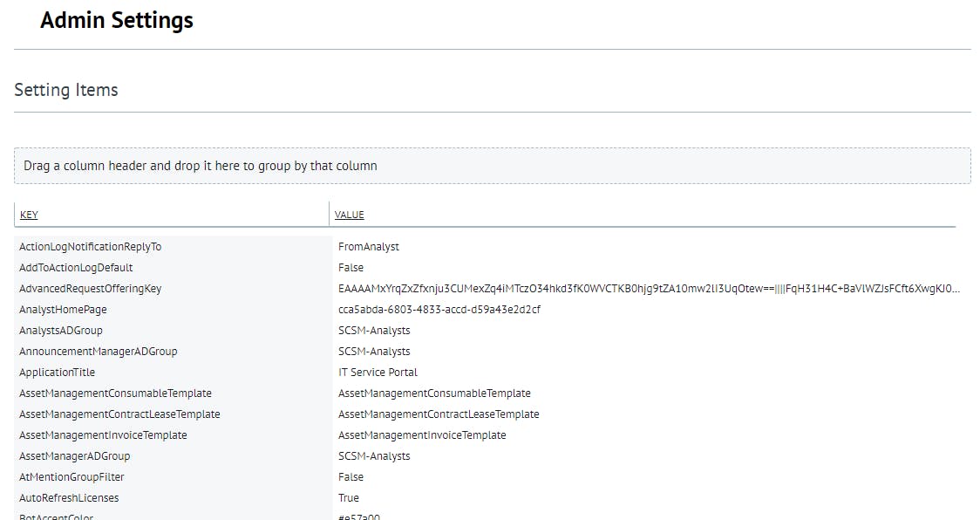980x520 pixels.
Task: Sort the table by the VALUE column header
Action: click(349, 215)
